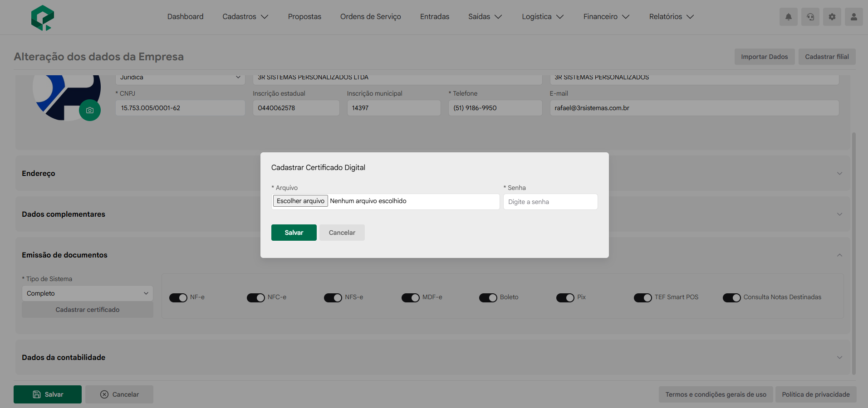This screenshot has width=868, height=408.
Task: Open the Entradas menu item
Action: click(x=435, y=17)
